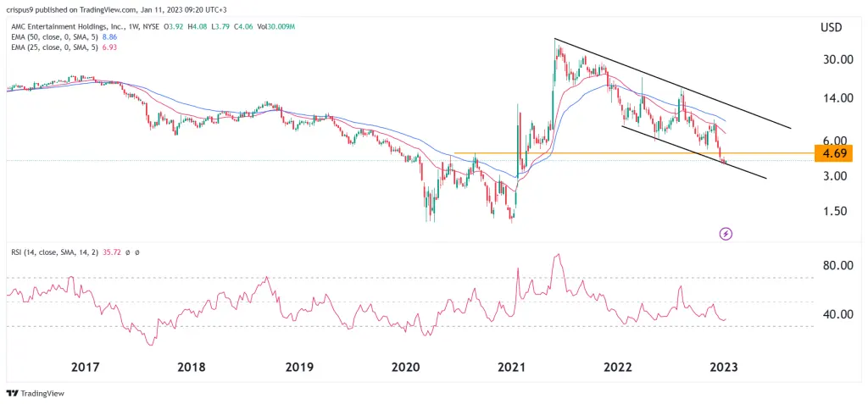
Task: Click the 6.93 EMA 25 value
Action: point(108,47)
